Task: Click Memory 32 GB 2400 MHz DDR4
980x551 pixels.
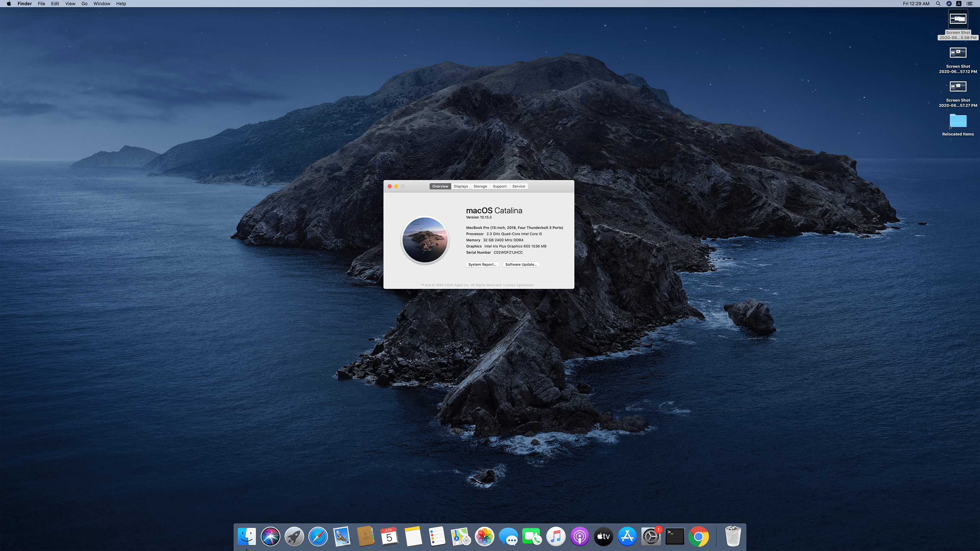Action: tap(495, 240)
